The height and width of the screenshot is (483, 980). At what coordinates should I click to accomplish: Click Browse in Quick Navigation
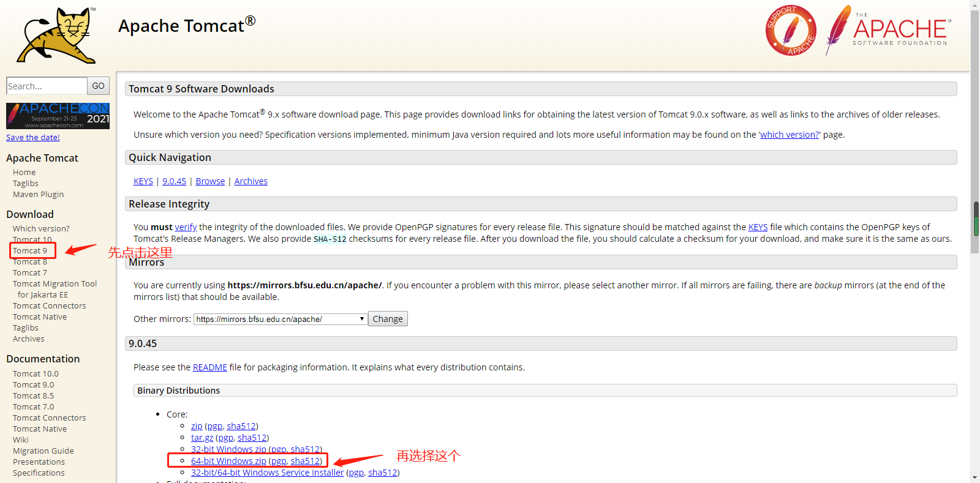(x=210, y=181)
